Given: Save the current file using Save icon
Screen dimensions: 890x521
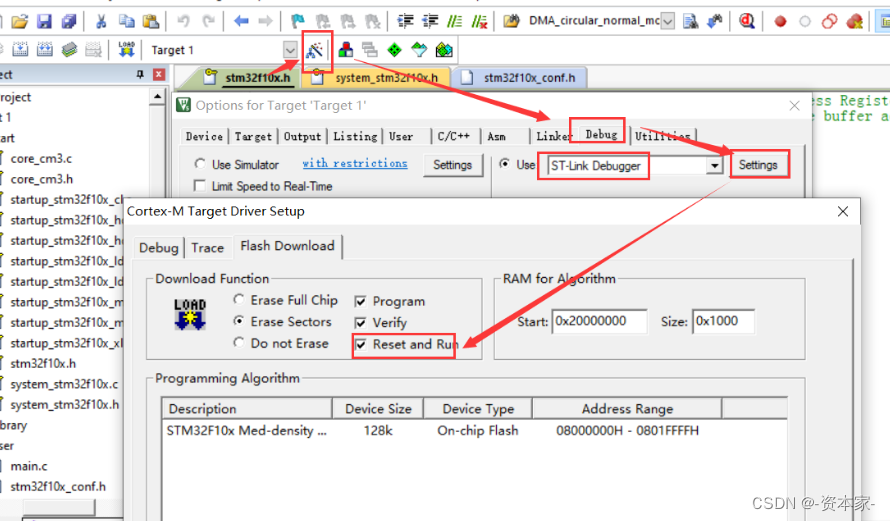Looking at the screenshot, I should 44,22.
